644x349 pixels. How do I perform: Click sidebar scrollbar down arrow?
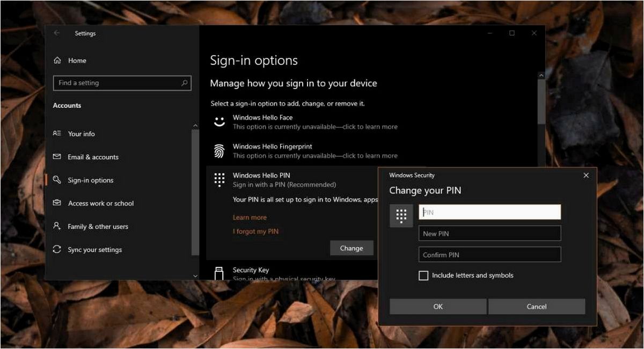pos(195,275)
